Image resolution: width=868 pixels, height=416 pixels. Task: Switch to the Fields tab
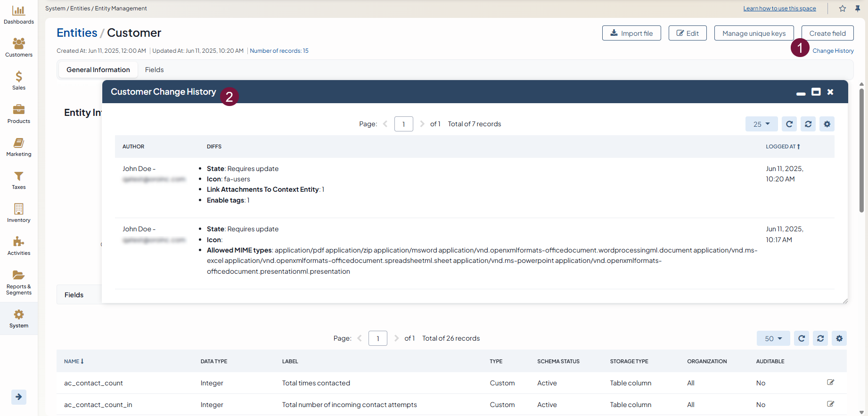(x=154, y=70)
